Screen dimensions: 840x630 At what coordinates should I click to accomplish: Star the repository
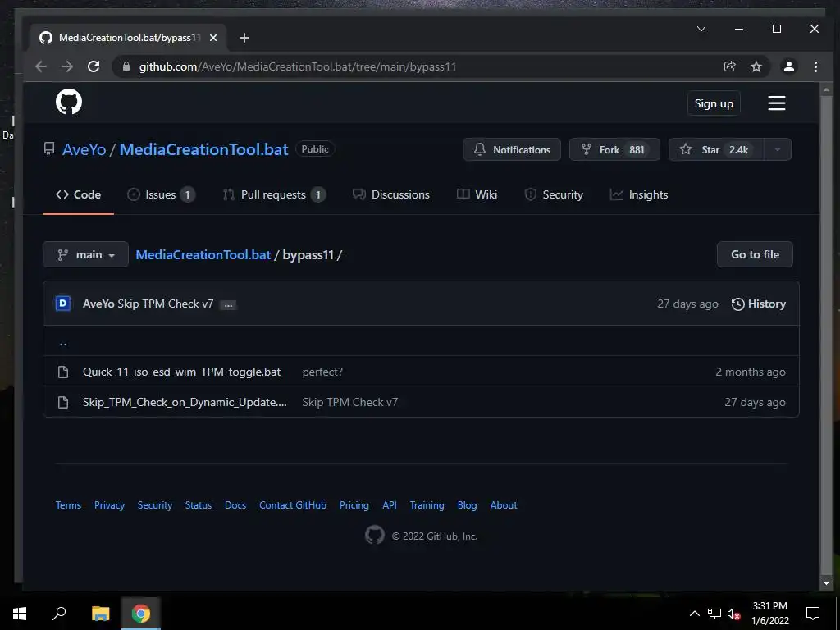[717, 149]
